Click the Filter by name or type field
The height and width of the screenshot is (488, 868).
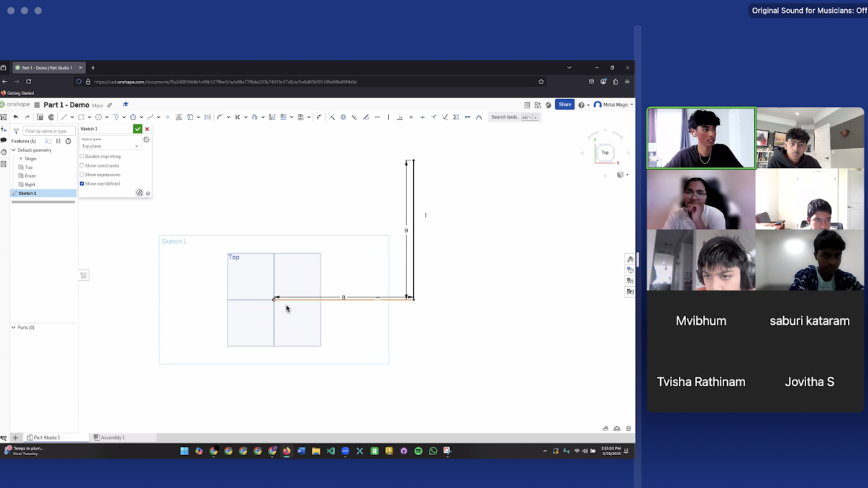49,131
